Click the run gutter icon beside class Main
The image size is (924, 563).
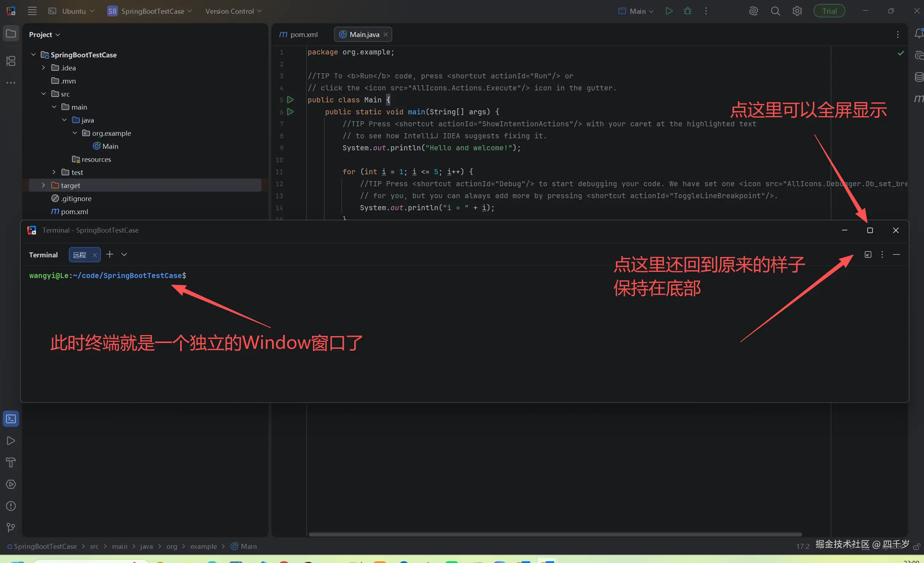[x=290, y=100]
